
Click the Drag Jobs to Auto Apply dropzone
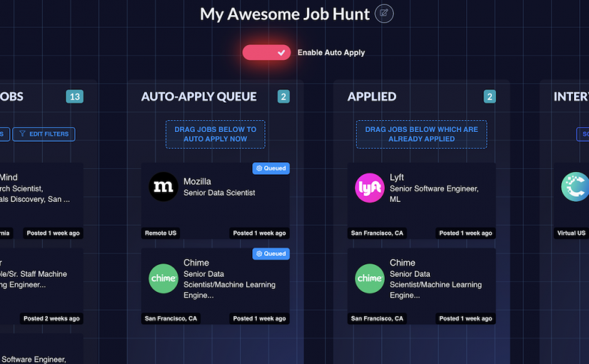click(215, 134)
